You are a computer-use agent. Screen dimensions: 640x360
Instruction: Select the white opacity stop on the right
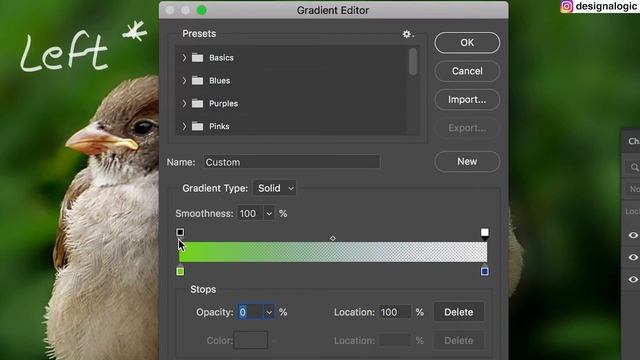click(x=484, y=233)
